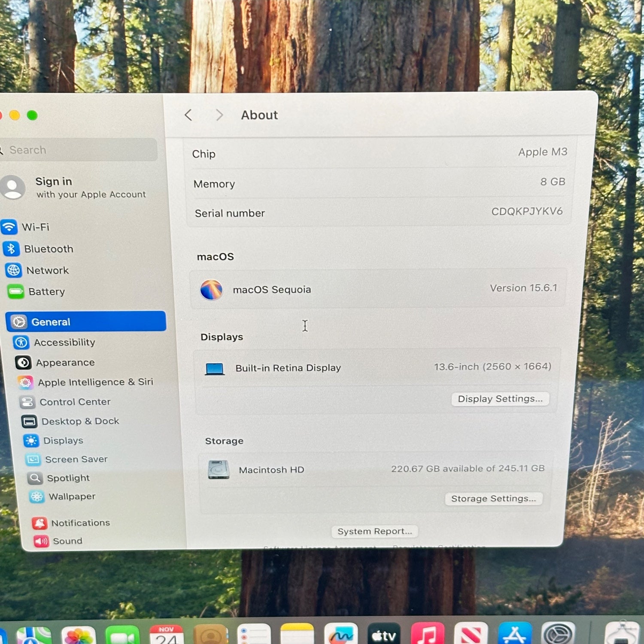
Task: Select Bluetooth in the sidebar
Action: click(x=48, y=249)
